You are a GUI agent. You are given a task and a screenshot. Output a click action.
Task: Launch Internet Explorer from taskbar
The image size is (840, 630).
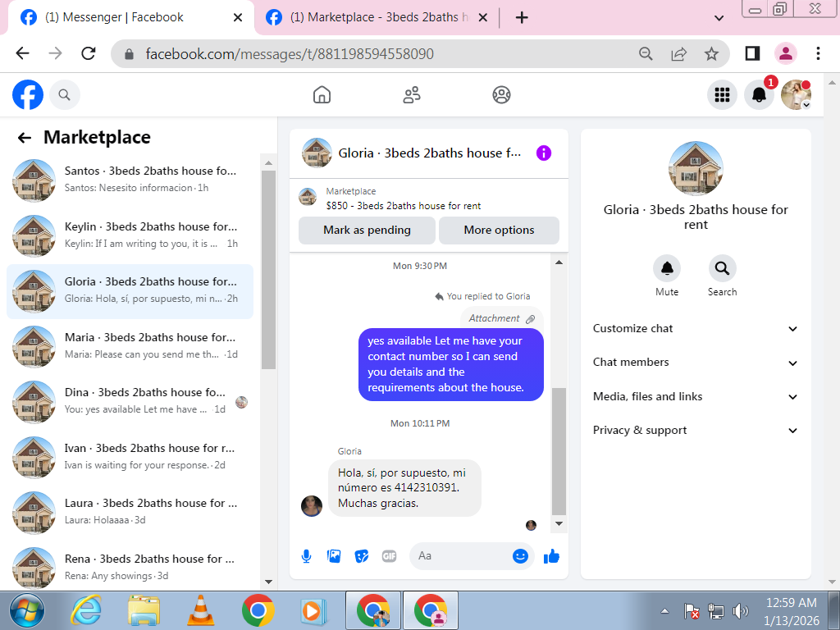[86, 610]
